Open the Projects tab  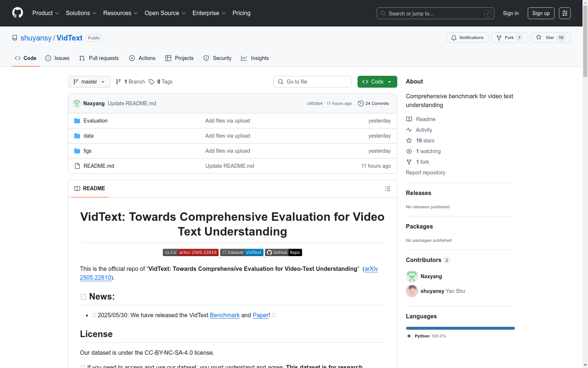point(179,58)
